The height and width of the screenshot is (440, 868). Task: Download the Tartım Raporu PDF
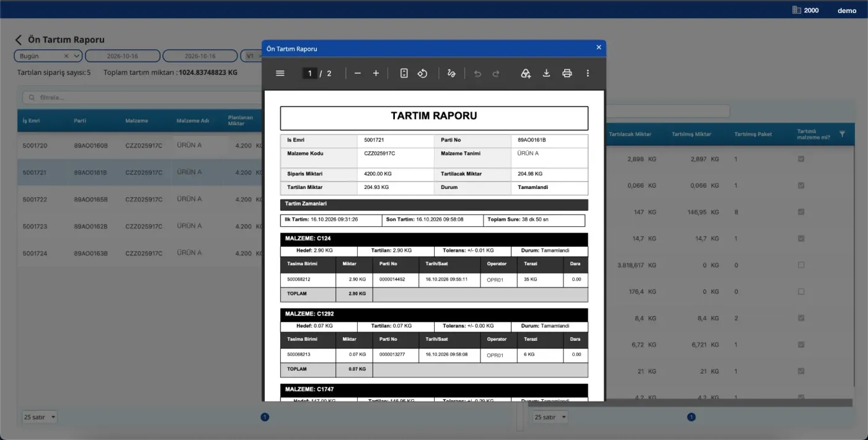tap(546, 73)
